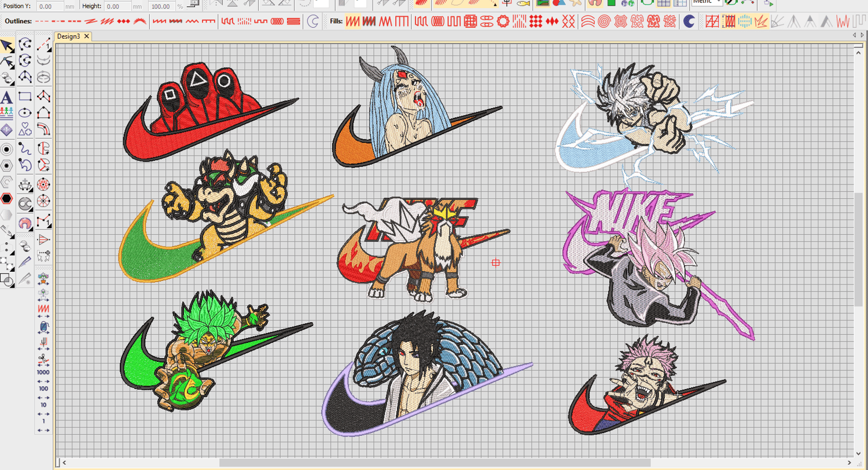Pick the Ellipse shape tool
The image size is (868, 470).
click(25, 113)
